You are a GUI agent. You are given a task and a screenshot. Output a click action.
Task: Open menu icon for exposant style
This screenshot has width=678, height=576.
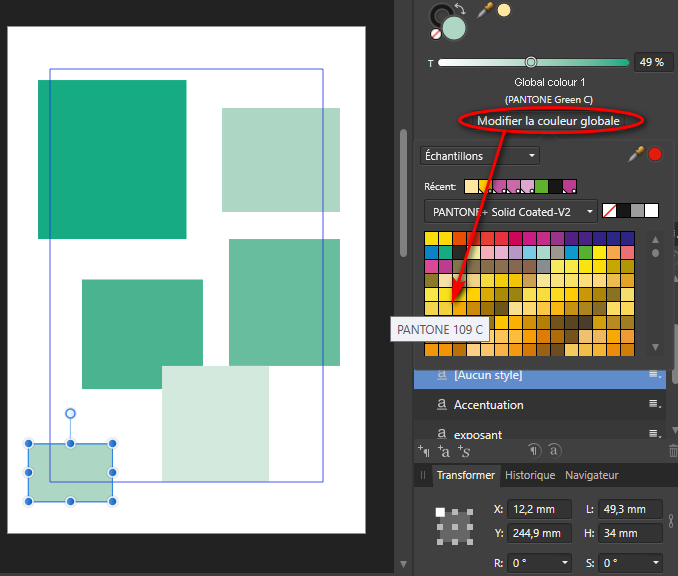(x=655, y=433)
